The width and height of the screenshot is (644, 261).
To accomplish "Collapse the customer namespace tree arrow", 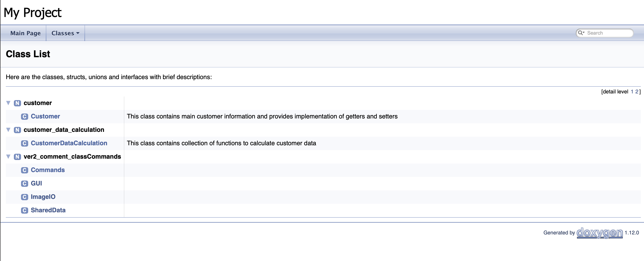I will [8, 103].
